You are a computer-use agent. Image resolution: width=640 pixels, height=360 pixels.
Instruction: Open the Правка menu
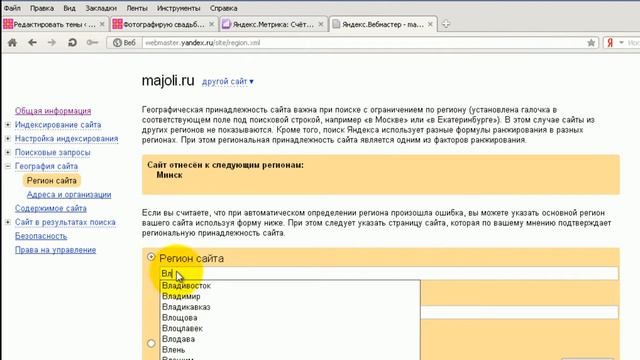(x=42, y=8)
